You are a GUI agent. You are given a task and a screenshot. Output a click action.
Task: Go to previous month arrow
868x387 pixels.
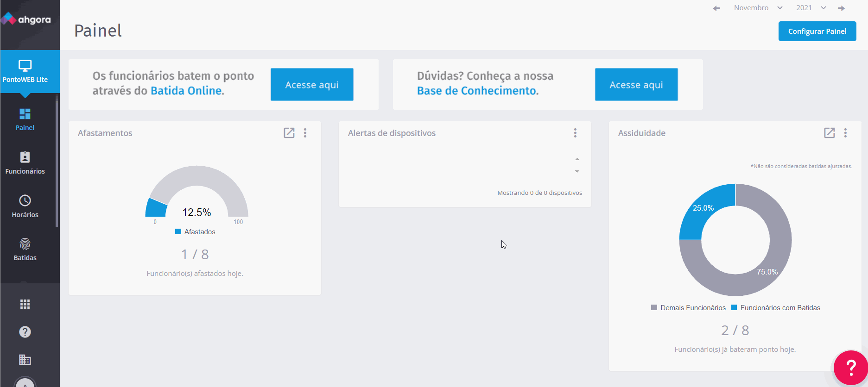click(x=716, y=8)
